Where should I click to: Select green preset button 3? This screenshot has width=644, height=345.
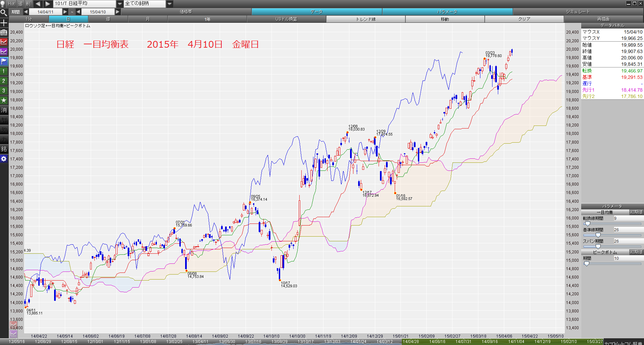[4, 91]
